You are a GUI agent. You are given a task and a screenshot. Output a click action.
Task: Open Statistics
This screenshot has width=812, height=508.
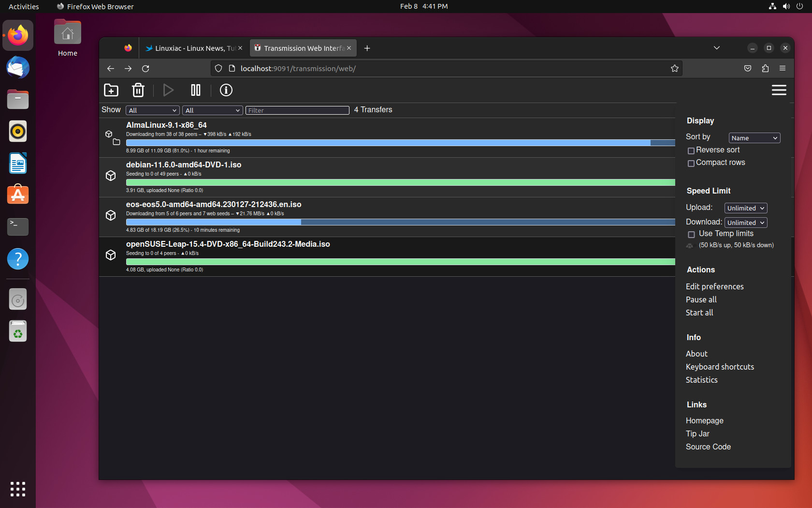701,380
